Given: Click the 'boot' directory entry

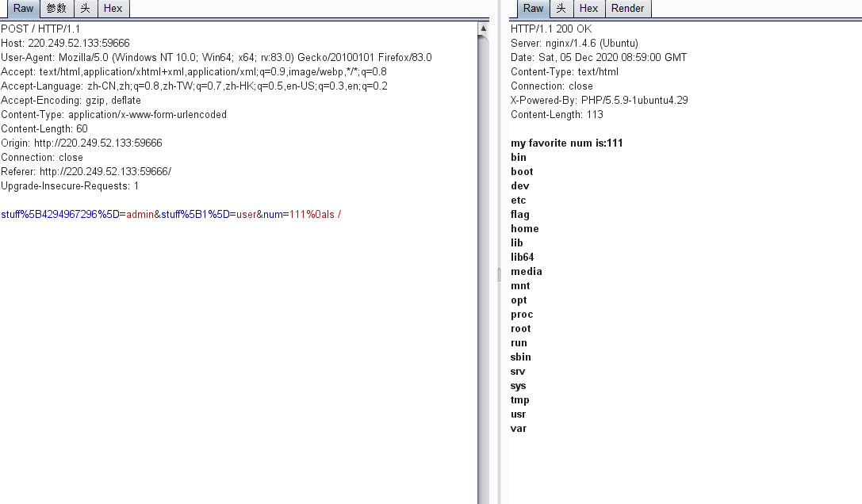Looking at the screenshot, I should pyautogui.click(x=522, y=171).
